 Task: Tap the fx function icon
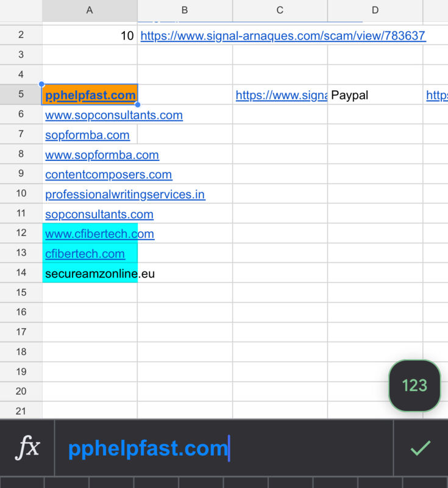tap(27, 448)
